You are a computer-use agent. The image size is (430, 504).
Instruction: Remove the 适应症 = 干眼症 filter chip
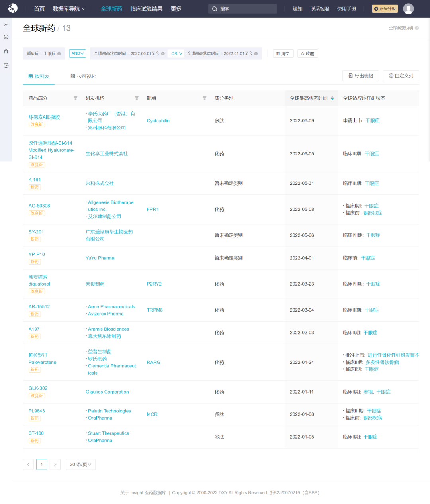pos(59,54)
